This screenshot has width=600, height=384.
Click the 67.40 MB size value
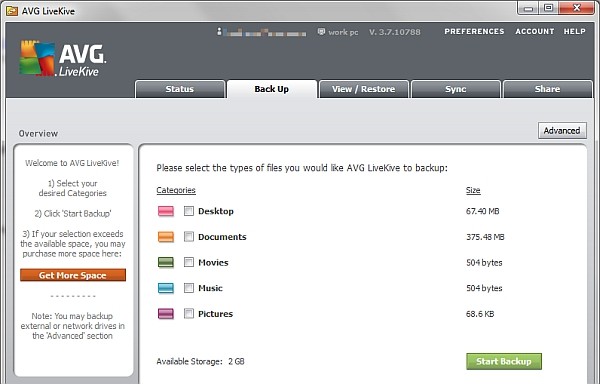483,211
